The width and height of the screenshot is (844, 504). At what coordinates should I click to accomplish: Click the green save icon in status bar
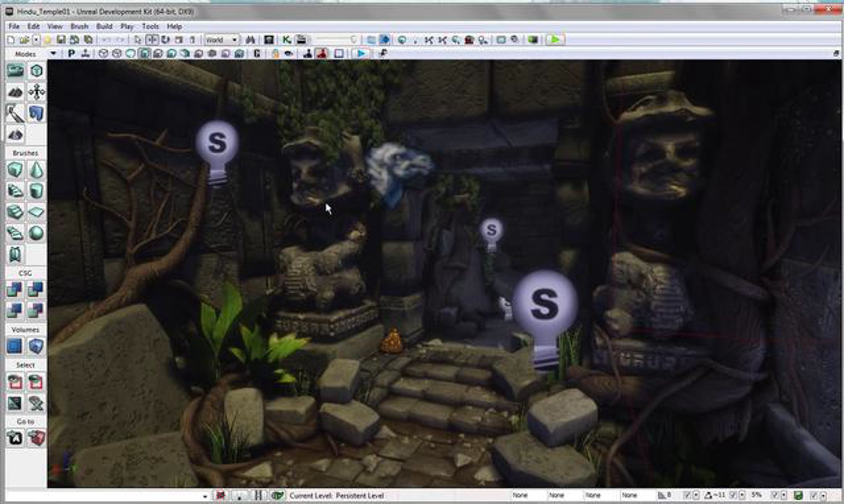pyautogui.click(x=798, y=496)
